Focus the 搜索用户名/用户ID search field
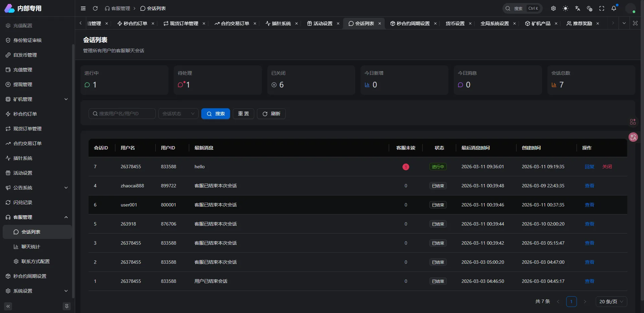The width and height of the screenshot is (644, 313). pyautogui.click(x=122, y=114)
